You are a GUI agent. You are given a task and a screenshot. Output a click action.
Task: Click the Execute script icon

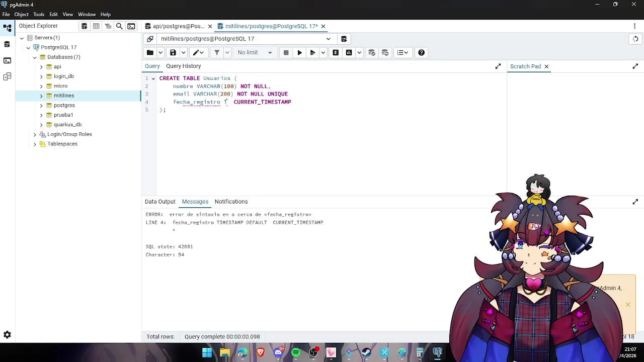click(312, 52)
